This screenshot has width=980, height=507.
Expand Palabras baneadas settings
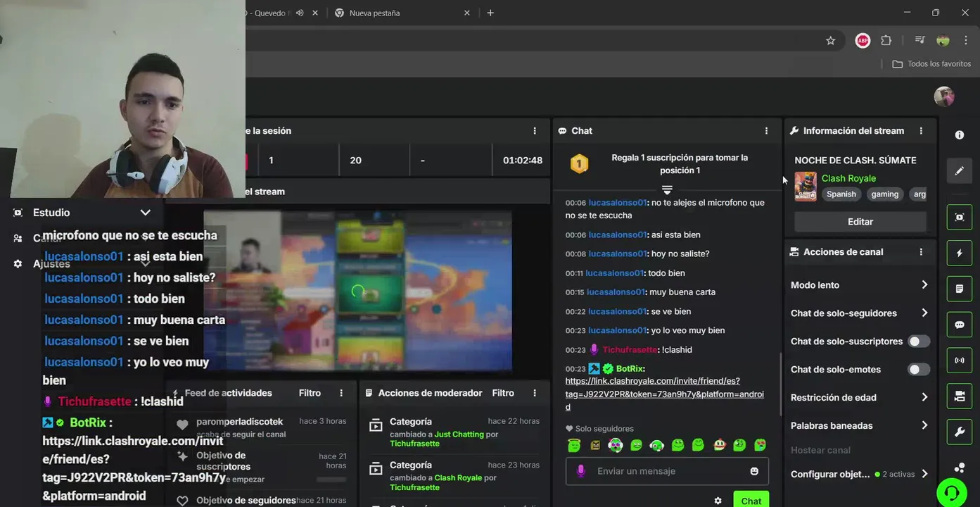(x=860, y=426)
